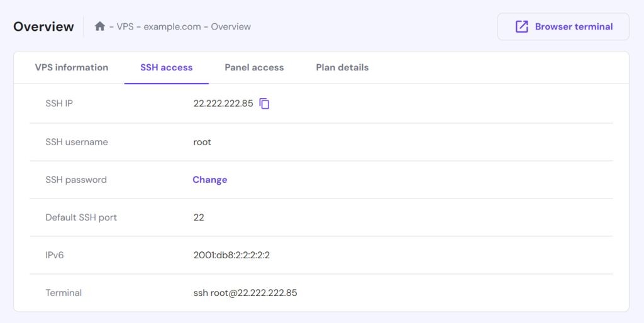Go to the Plan details tab
This screenshot has height=323, width=644.
(342, 67)
